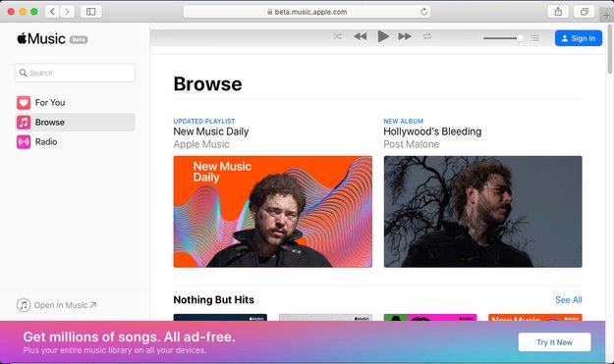
Task: Open the Hollywood's Bleeding album title
Action: pyautogui.click(x=432, y=131)
